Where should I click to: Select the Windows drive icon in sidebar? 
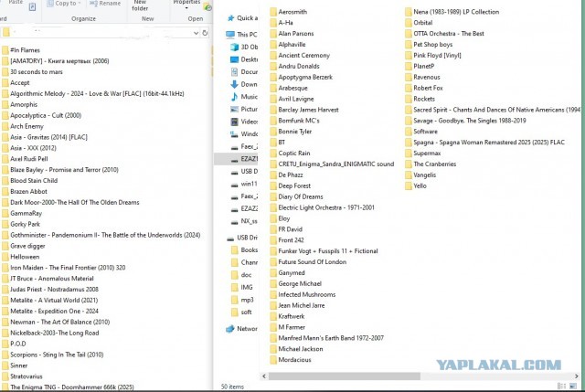234,134
